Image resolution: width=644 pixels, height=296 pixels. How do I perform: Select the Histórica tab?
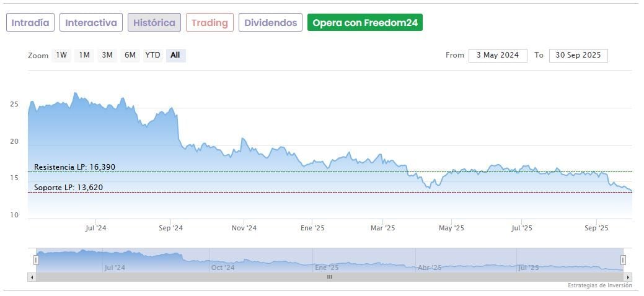click(154, 23)
